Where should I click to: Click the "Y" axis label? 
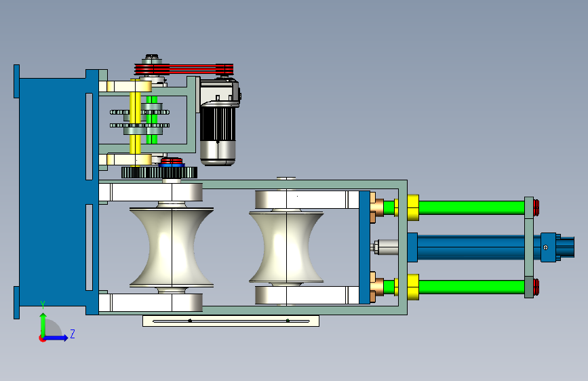(43, 304)
